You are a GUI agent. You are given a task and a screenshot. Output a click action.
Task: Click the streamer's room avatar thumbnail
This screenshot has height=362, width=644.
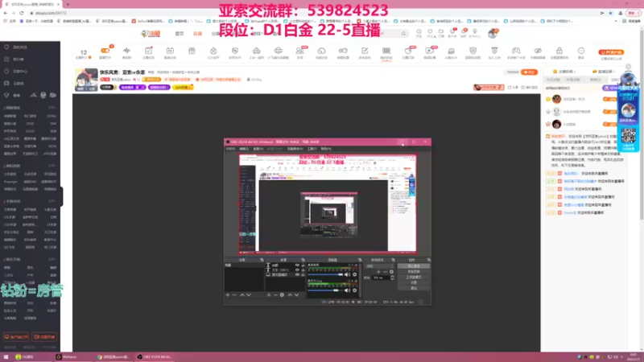[86, 80]
